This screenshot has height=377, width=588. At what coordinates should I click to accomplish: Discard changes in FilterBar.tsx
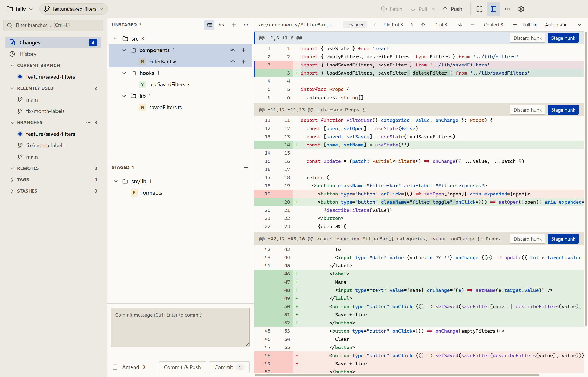click(x=233, y=62)
